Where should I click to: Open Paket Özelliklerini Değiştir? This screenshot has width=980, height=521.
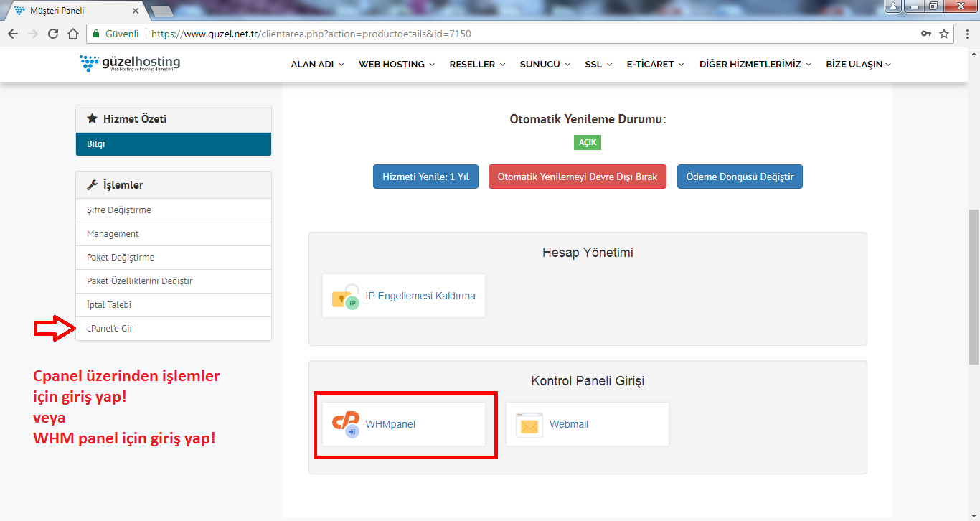tap(174, 281)
